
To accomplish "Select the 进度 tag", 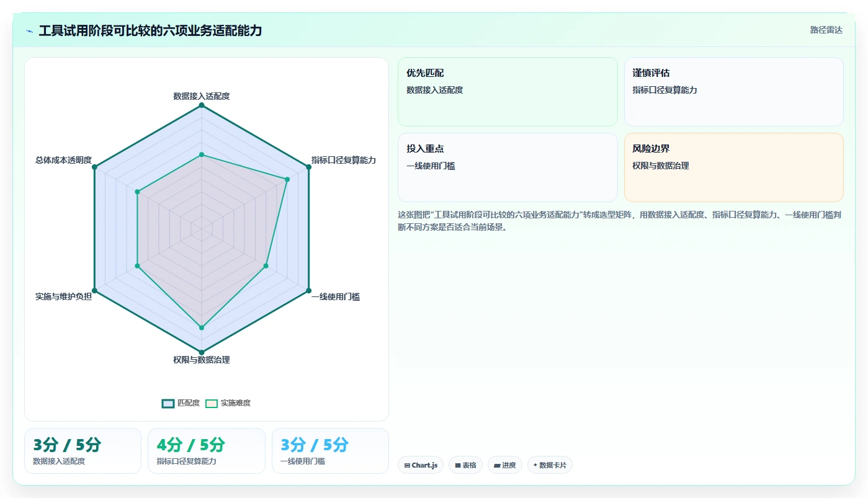I will pos(505,465).
